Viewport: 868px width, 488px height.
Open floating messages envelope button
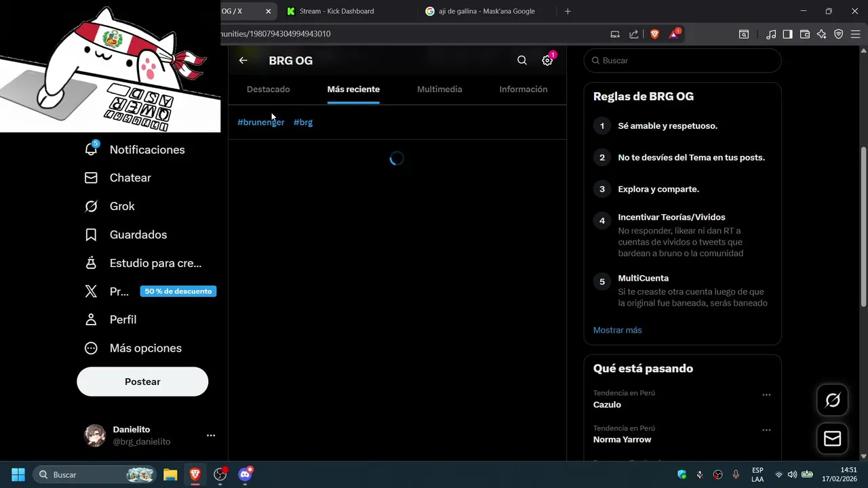832,439
